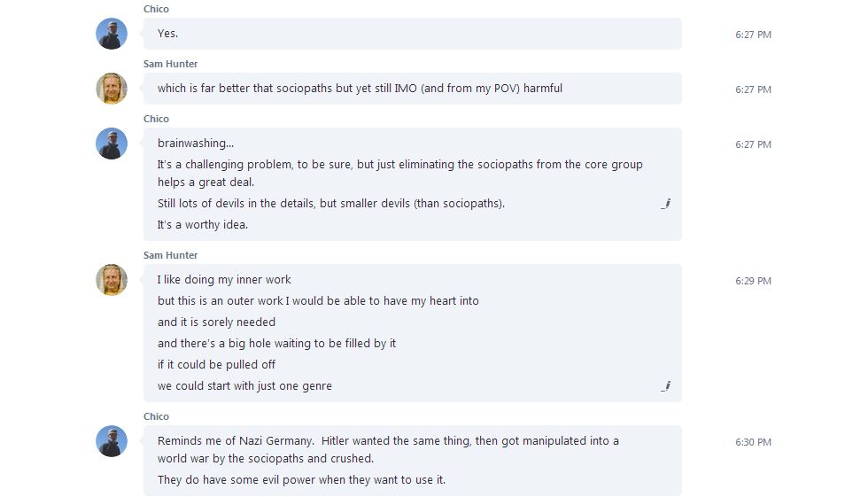Screen dimensions: 868x497
Task: Click the "It's a worthy idea." message line
Action: click(x=203, y=225)
